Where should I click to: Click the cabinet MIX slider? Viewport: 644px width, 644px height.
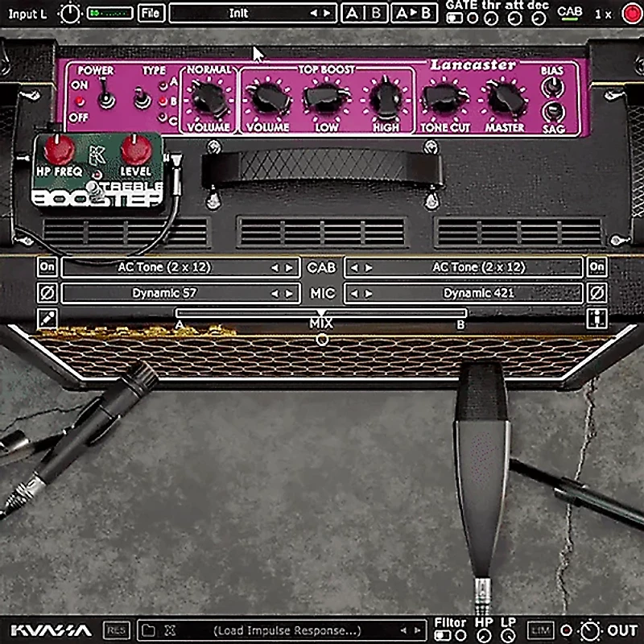(x=321, y=313)
